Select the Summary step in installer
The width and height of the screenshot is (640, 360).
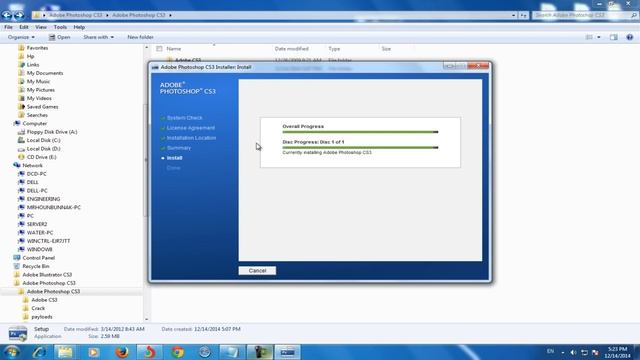tap(179, 148)
